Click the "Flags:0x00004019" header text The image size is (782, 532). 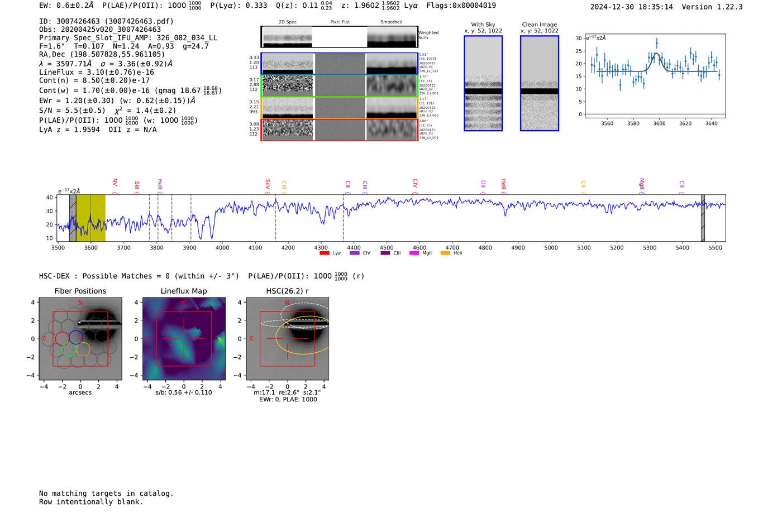point(461,6)
